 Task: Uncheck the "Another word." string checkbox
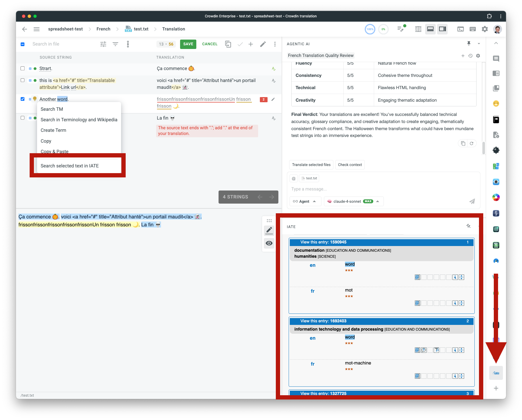(x=23, y=99)
